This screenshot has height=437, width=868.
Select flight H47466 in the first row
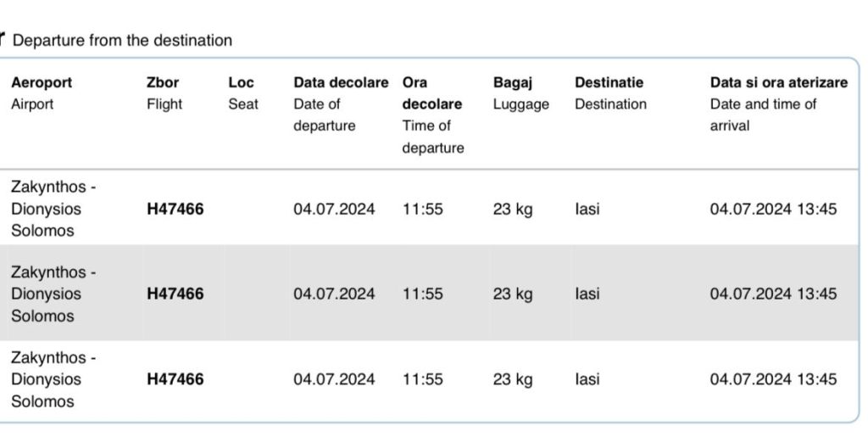[x=175, y=209]
